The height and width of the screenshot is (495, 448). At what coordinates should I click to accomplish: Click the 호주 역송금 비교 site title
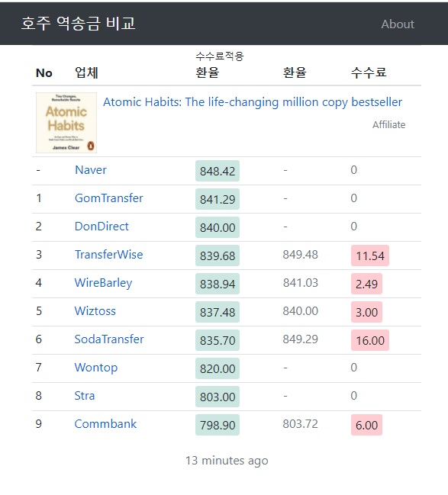coord(79,24)
